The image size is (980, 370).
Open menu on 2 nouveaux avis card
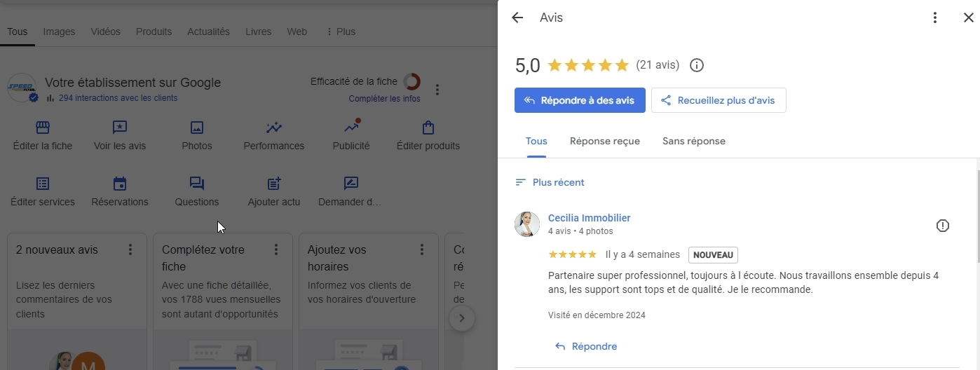tap(130, 249)
